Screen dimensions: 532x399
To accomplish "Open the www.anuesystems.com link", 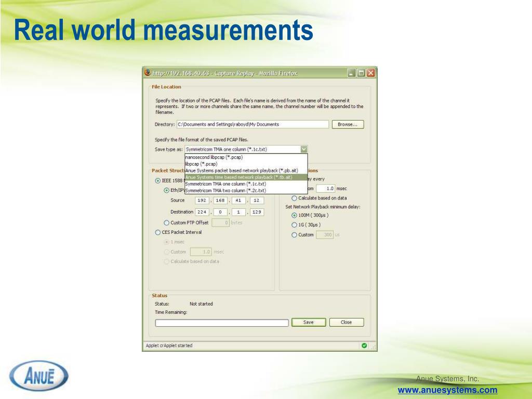I will 447,390.
